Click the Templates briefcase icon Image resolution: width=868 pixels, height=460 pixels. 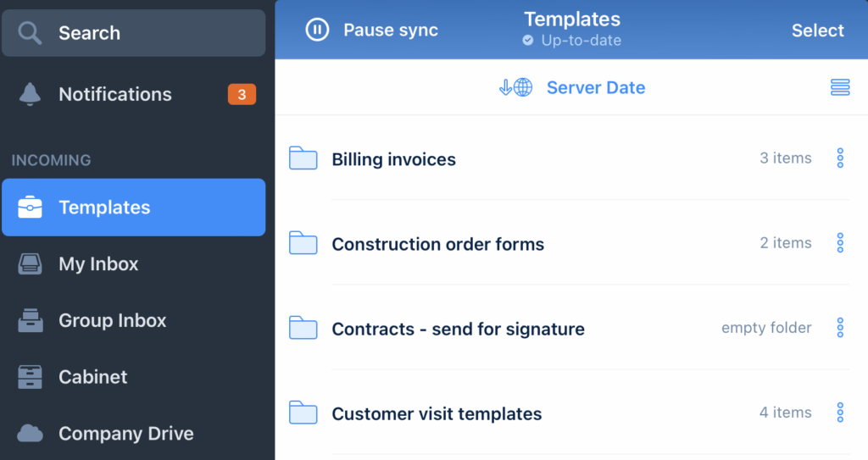[31, 208]
